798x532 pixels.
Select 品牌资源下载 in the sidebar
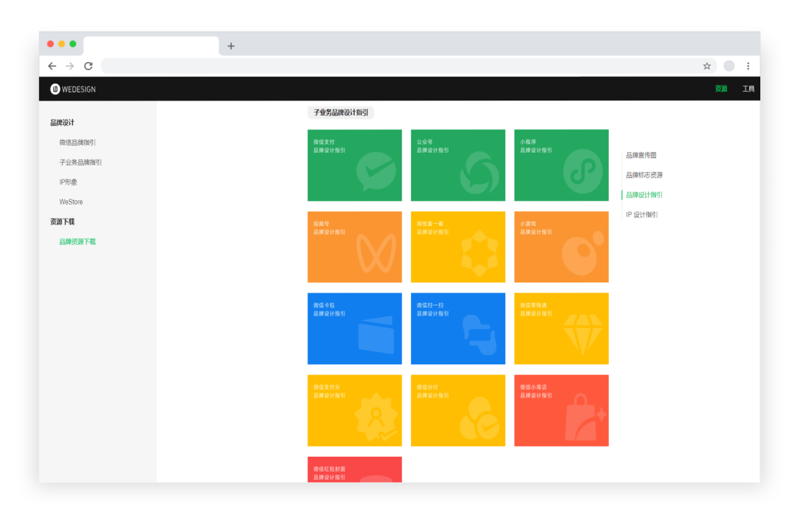coord(78,242)
